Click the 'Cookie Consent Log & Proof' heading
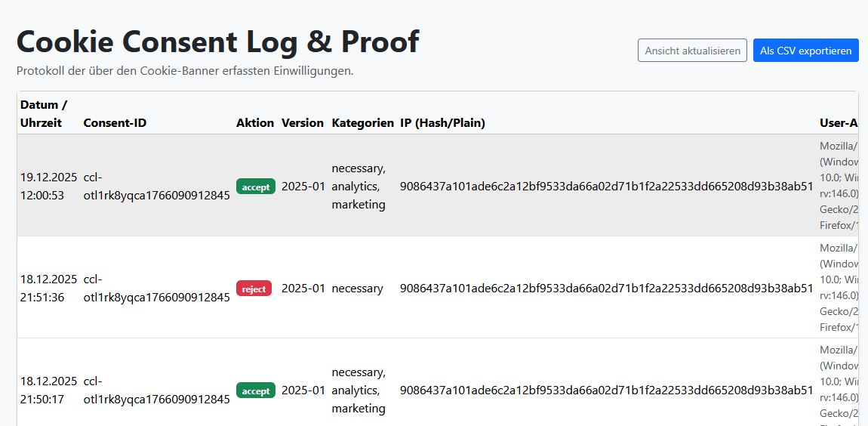 point(217,42)
